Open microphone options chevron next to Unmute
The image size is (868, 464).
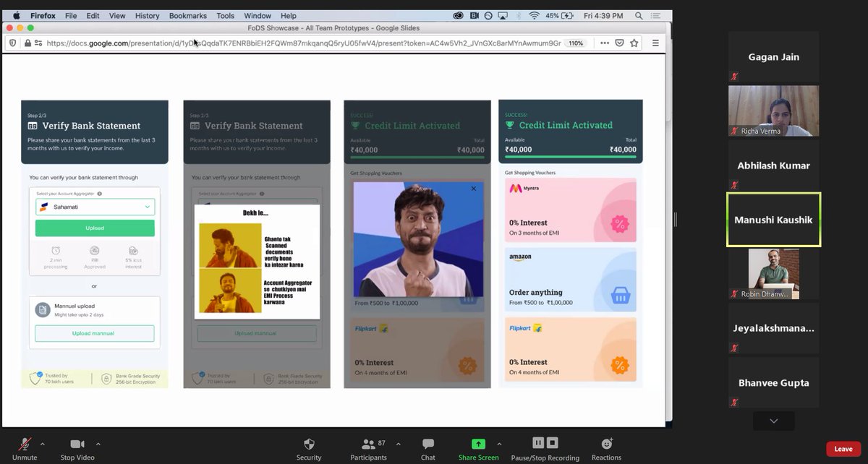[41, 443]
